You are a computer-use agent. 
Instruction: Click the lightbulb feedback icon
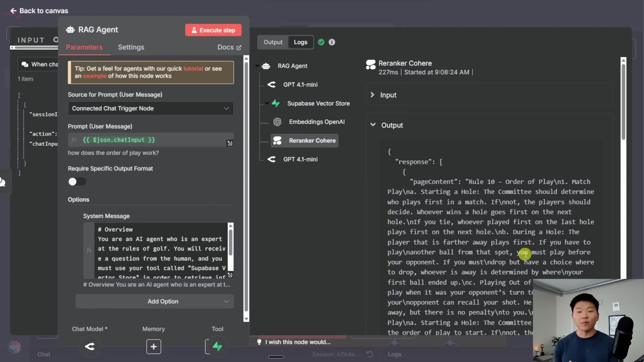(259, 342)
